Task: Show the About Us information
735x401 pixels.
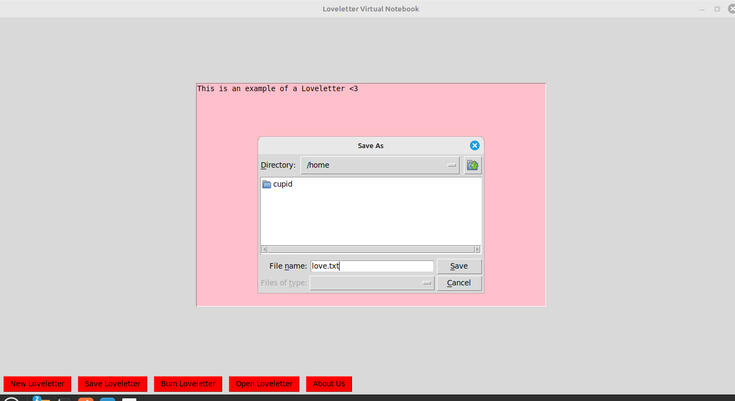Action: coord(329,384)
